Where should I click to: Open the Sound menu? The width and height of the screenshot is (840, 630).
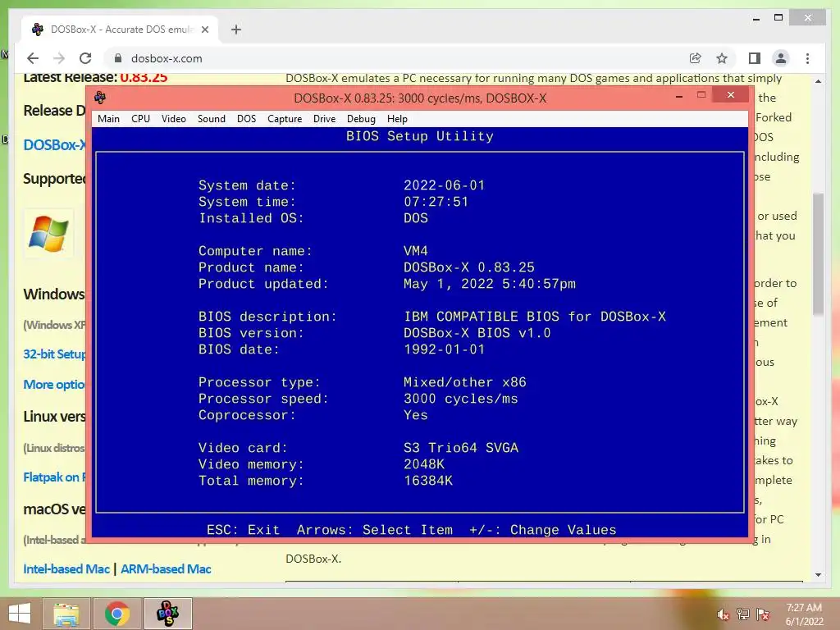click(x=211, y=119)
